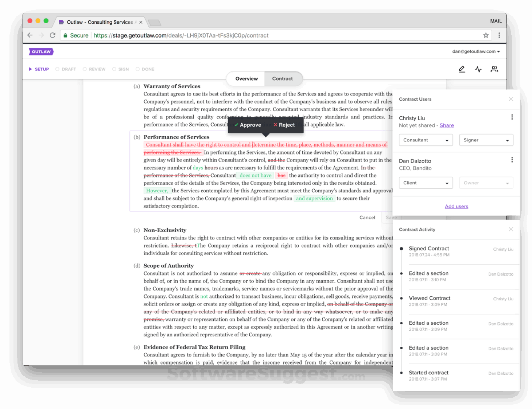Viewport: 532px width, 409px height.
Task: Expand the Signer dropdown
Action: (x=486, y=140)
